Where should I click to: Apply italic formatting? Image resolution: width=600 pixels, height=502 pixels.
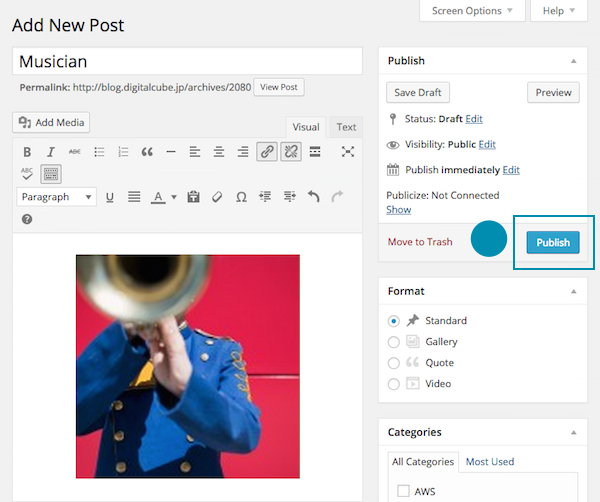coord(51,152)
